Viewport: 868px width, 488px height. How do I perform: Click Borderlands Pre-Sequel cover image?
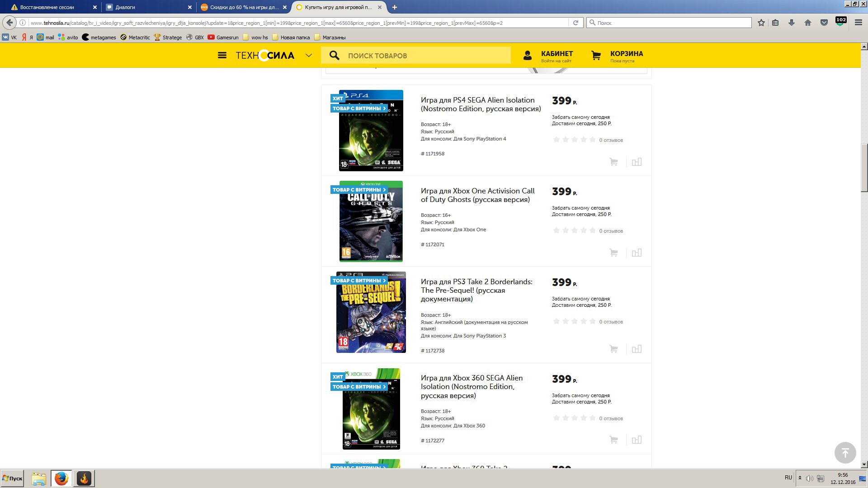coord(371,312)
